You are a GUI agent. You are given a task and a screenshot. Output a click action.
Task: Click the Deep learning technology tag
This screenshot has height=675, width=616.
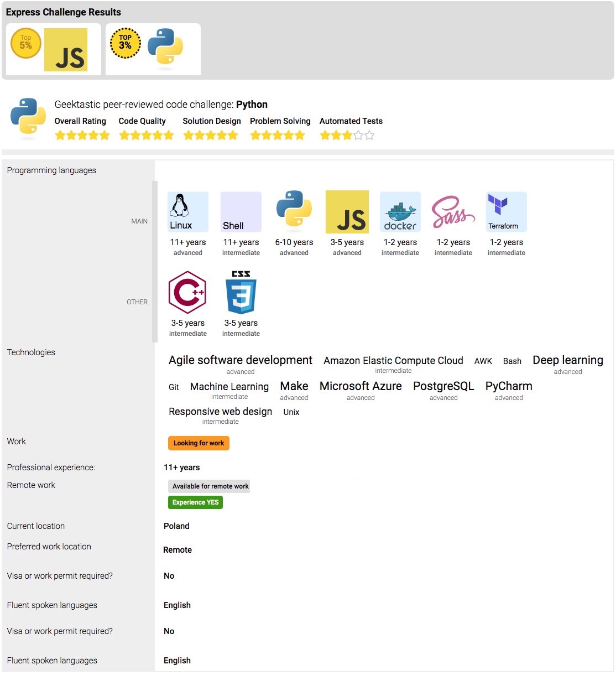click(568, 360)
